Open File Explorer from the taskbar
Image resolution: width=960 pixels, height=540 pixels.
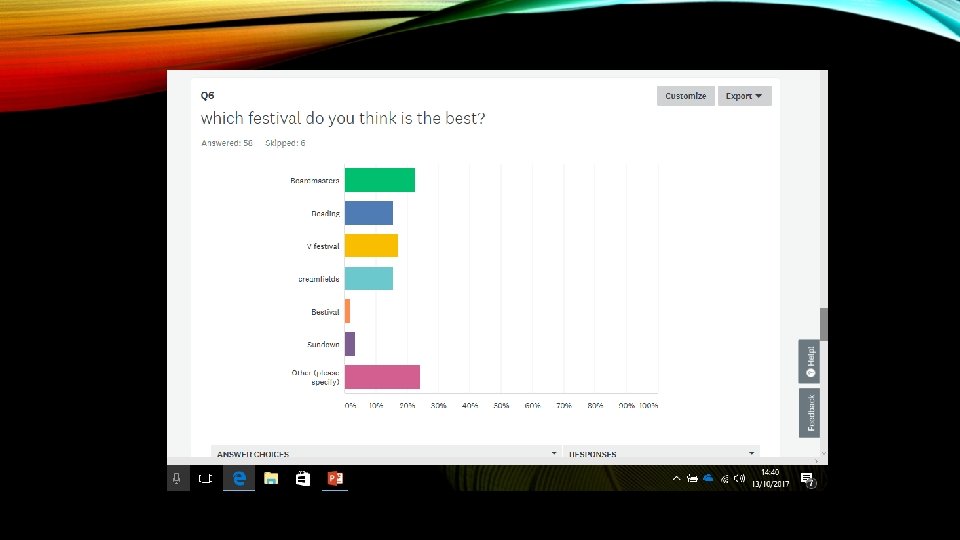pos(271,479)
